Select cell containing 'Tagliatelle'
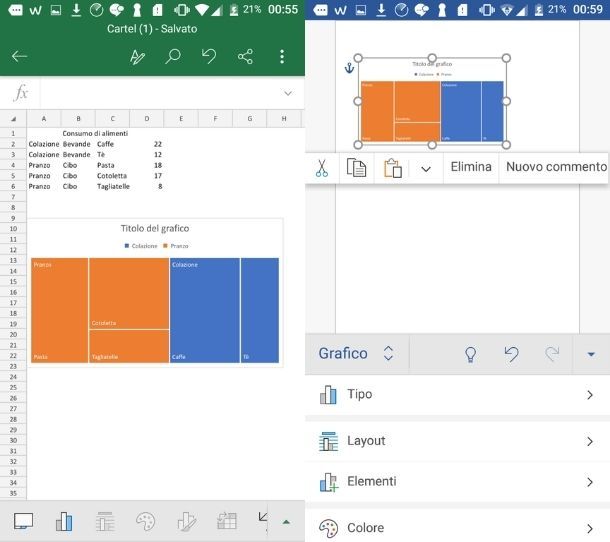610x542 pixels. click(x=113, y=186)
